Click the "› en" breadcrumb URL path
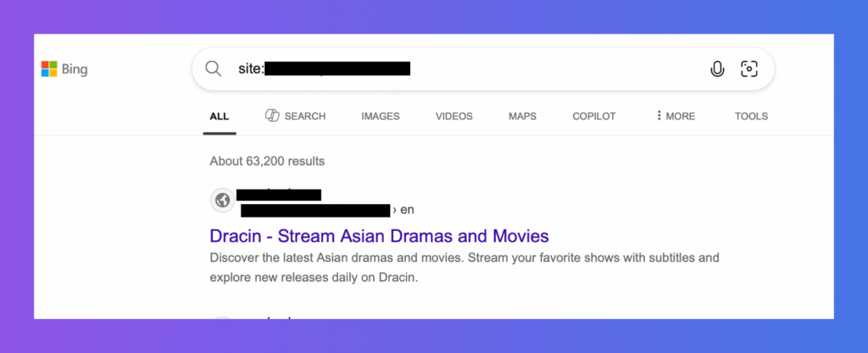 click(403, 209)
